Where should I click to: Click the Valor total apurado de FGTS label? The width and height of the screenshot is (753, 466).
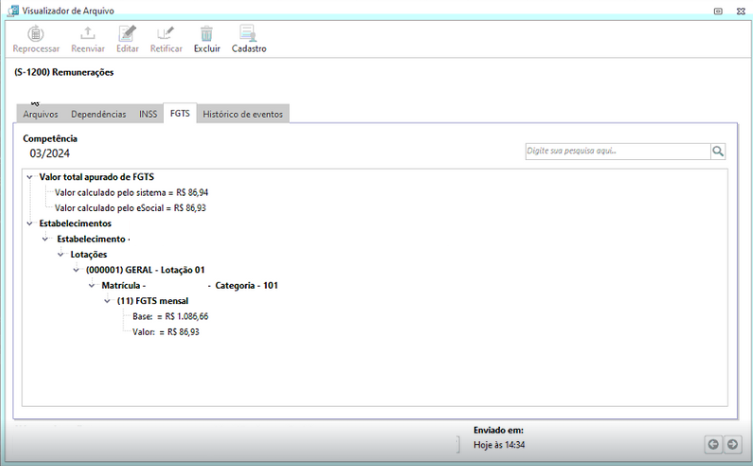(97, 177)
